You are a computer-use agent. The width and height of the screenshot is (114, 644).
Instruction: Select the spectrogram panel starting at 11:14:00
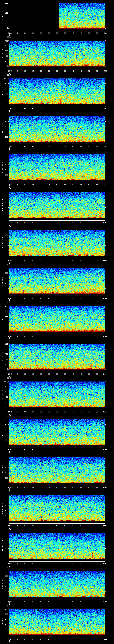click(x=57, y=394)
